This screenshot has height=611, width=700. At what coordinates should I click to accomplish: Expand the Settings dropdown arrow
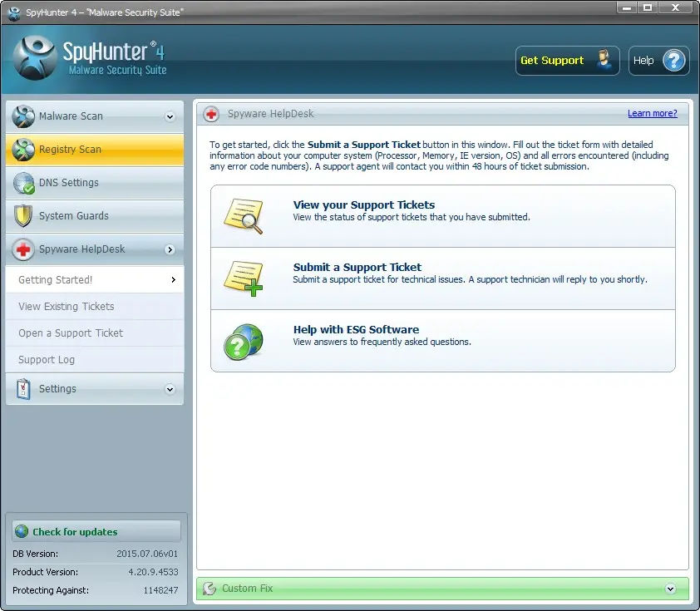tap(170, 389)
